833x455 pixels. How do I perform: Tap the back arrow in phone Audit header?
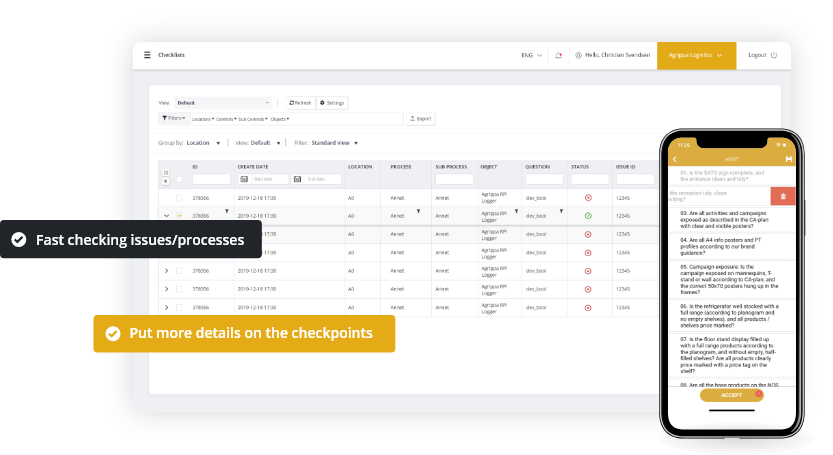coord(674,158)
